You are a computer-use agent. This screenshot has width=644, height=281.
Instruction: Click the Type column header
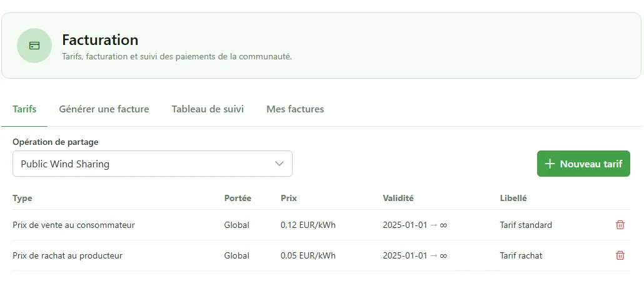pos(22,198)
